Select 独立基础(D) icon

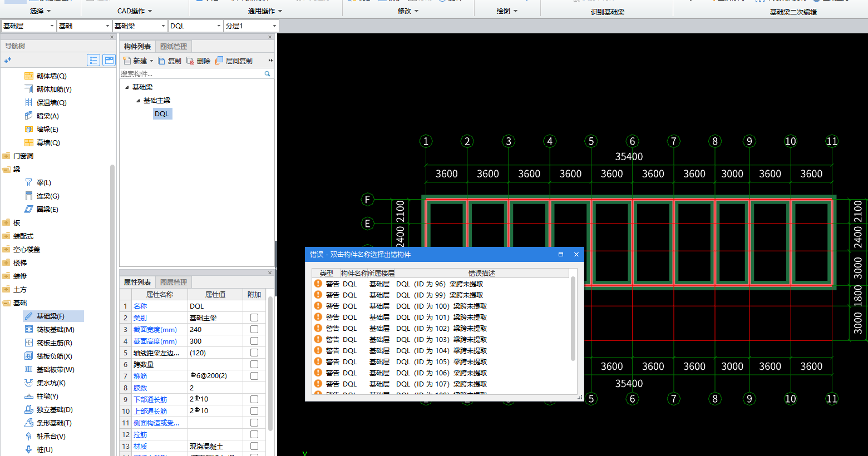pyautogui.click(x=29, y=409)
